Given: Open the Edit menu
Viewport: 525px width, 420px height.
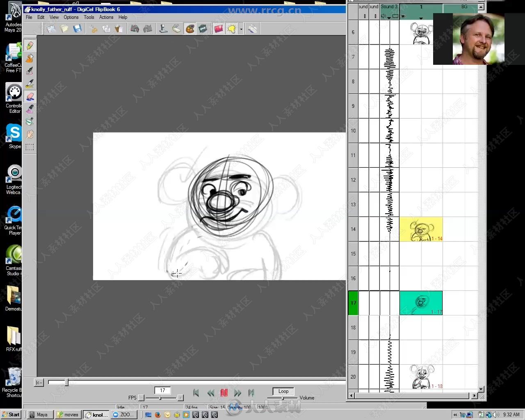Looking at the screenshot, I should [x=41, y=17].
